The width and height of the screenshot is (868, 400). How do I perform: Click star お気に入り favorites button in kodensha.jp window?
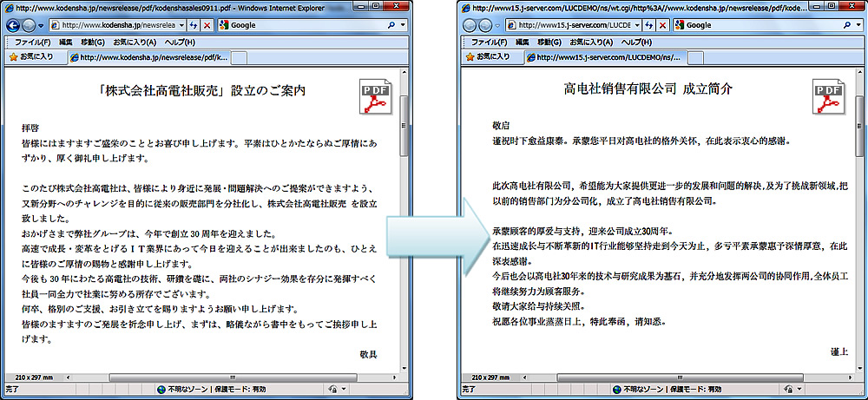click(x=31, y=57)
